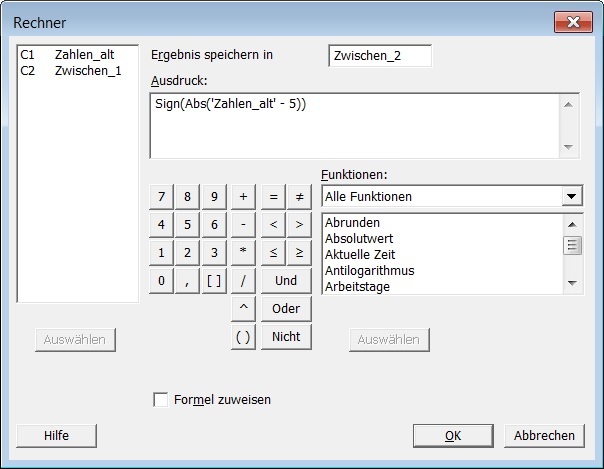Screen dimensions: 604x469
Task: Insert the minus operator
Action: click(x=243, y=224)
